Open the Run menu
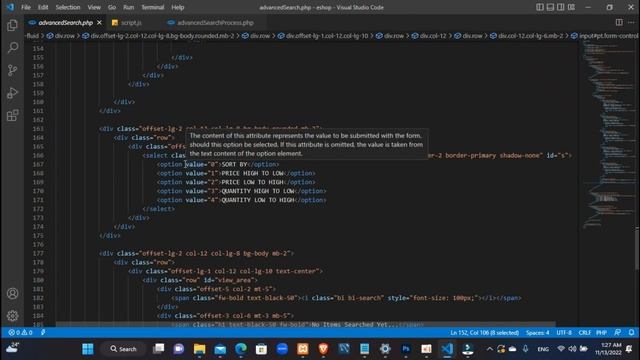This screenshot has height=360, width=640. pyautogui.click(x=129, y=7)
